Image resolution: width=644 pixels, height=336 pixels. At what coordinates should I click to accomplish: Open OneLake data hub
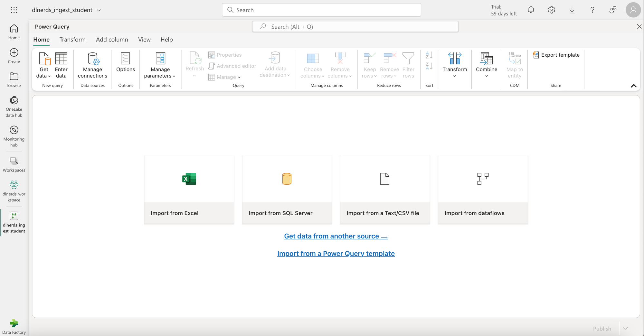14,107
